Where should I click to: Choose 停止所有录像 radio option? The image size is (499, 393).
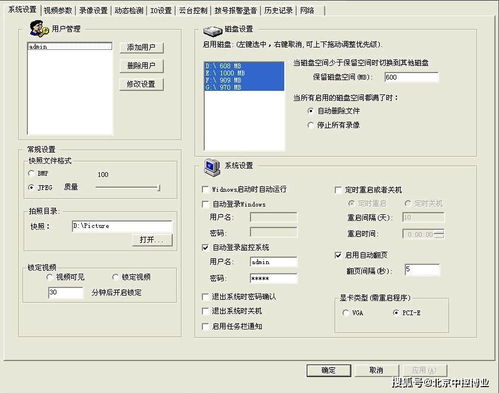coord(310,125)
